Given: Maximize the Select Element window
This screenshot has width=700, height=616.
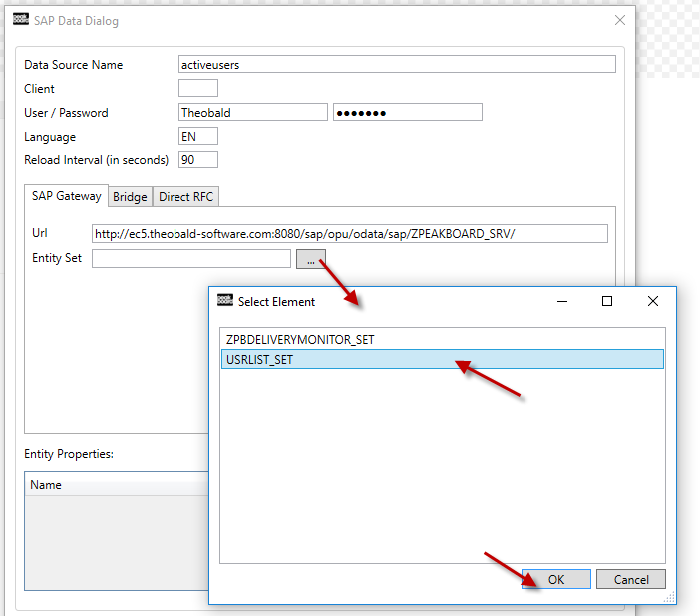Looking at the screenshot, I should [607, 302].
